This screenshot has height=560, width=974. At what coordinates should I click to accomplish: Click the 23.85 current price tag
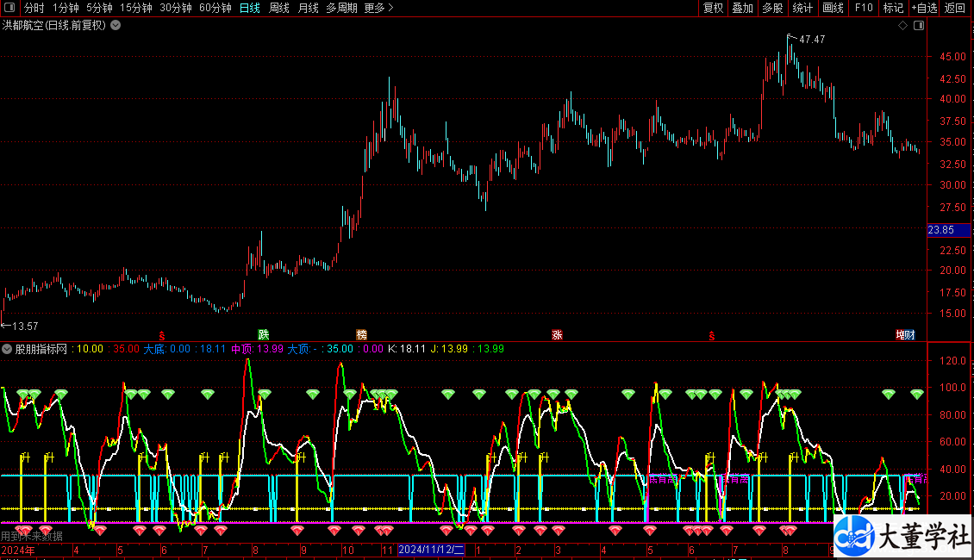point(948,230)
